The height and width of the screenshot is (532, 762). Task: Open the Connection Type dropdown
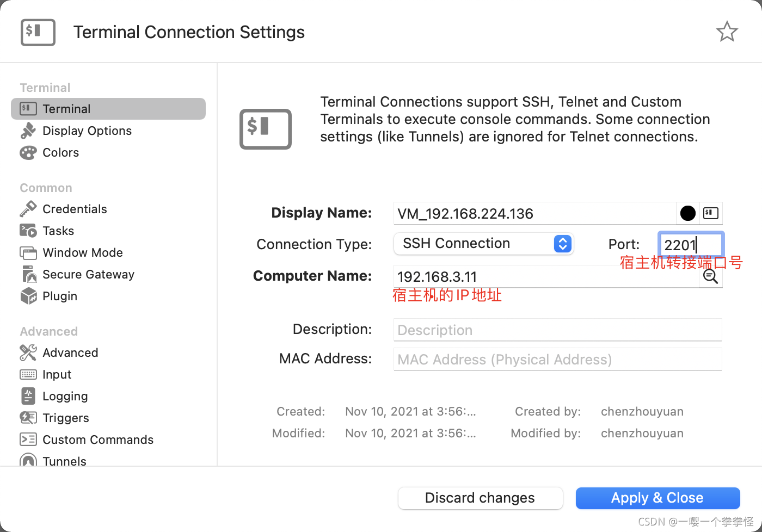tap(483, 244)
